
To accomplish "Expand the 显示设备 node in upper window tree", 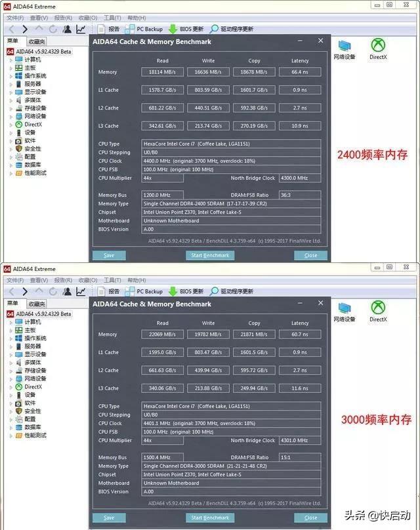I will [x=10, y=92].
